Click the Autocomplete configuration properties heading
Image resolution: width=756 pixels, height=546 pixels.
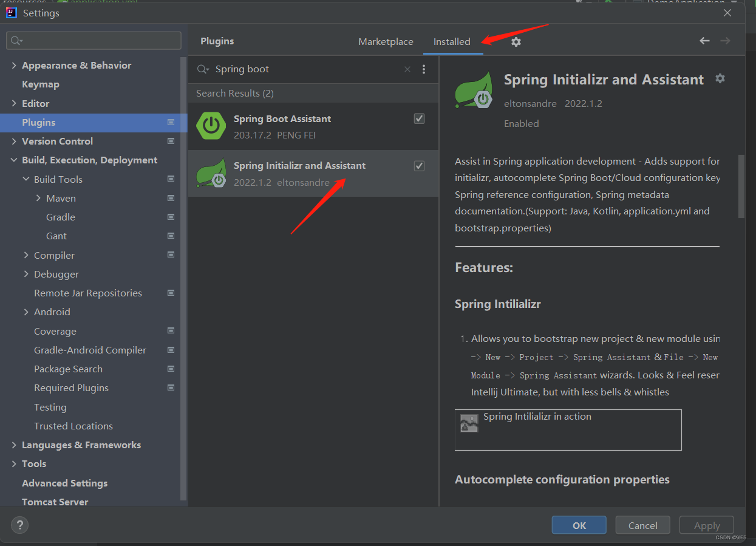pyautogui.click(x=562, y=479)
